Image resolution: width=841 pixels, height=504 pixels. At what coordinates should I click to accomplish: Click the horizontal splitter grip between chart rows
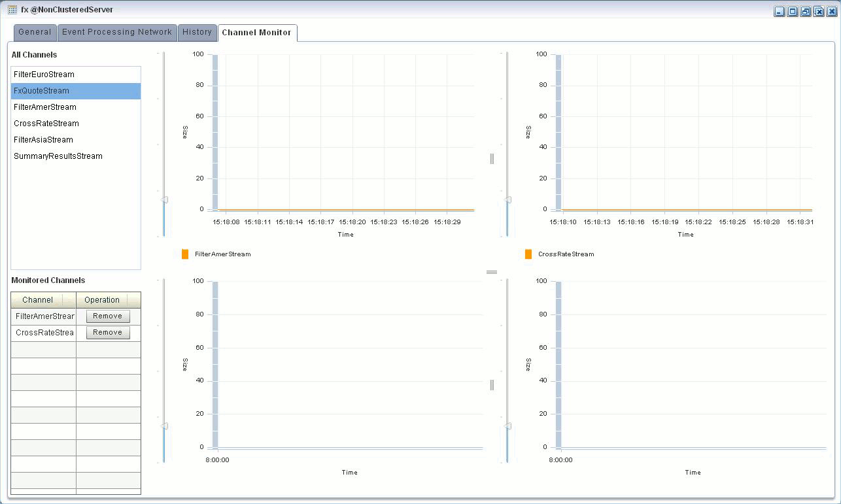pyautogui.click(x=492, y=272)
